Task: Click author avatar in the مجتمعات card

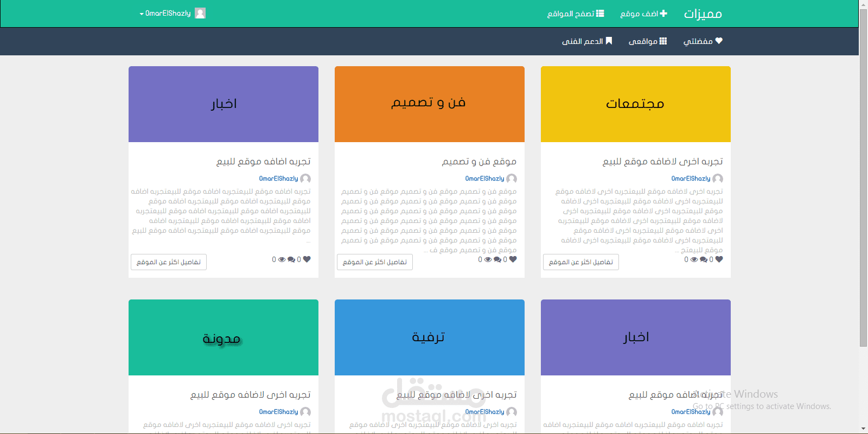Action: click(718, 178)
